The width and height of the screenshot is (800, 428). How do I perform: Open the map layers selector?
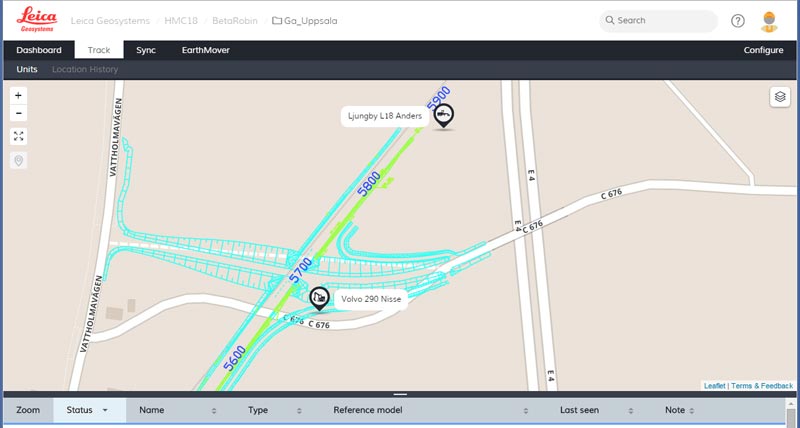[x=780, y=96]
